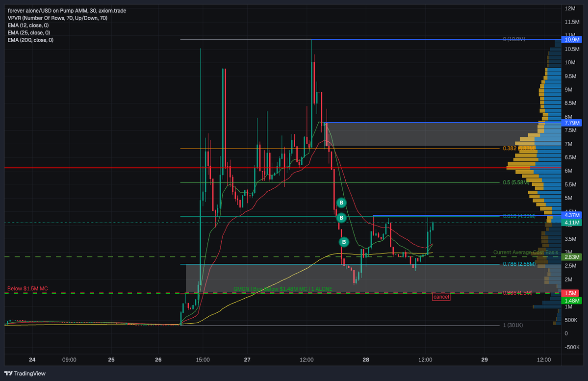The image size is (588, 381).
Task: Select the '0.886 (1.5M)' Fibonacci level label
Action: [x=517, y=293]
